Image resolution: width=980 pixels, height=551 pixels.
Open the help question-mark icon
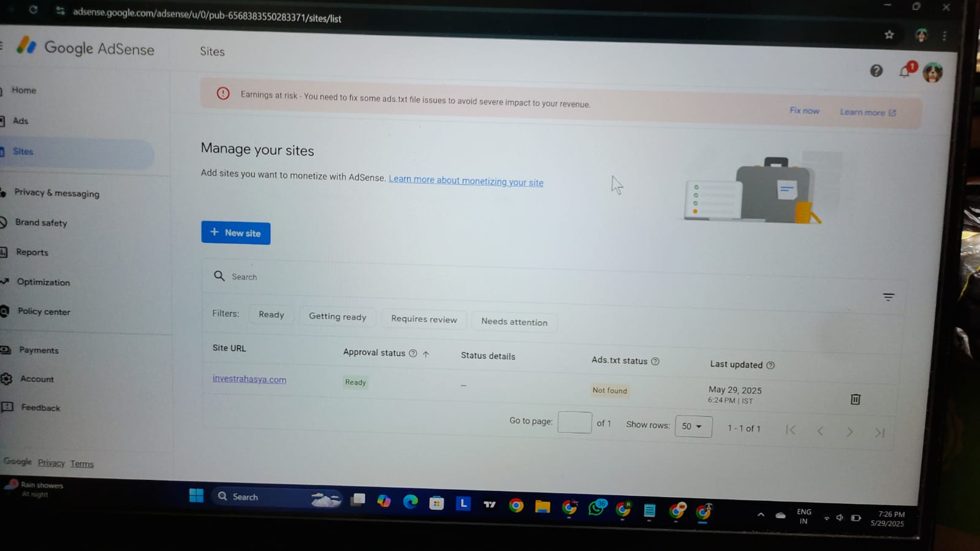[876, 71]
